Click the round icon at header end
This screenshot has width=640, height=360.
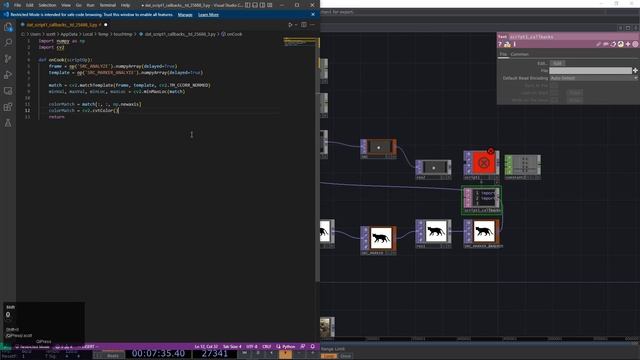click(635, 44)
